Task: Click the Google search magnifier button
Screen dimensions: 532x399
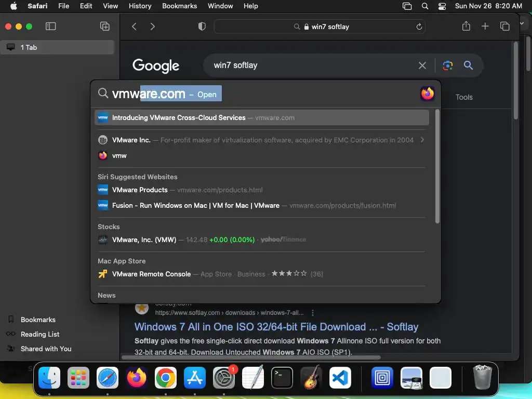Action: (468, 65)
